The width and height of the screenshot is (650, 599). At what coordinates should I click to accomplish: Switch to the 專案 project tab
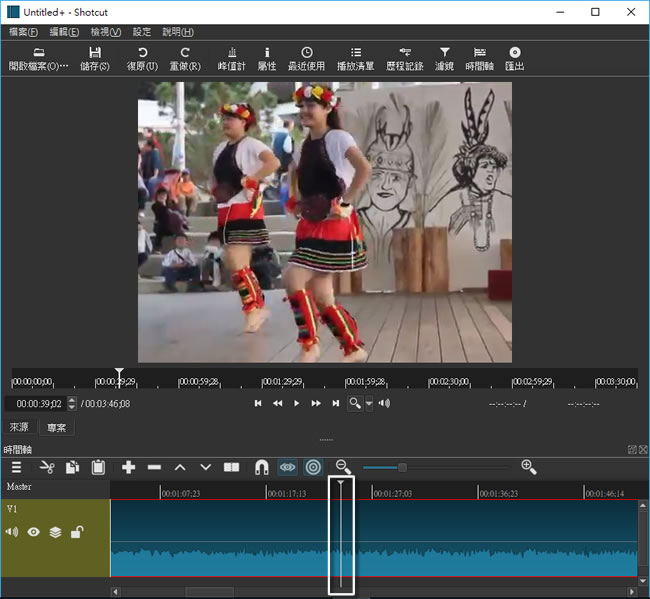coord(57,427)
